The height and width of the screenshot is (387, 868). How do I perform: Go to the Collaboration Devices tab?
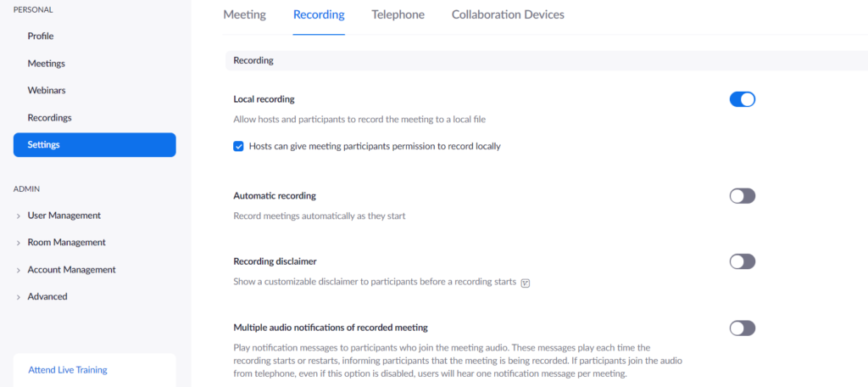509,15
